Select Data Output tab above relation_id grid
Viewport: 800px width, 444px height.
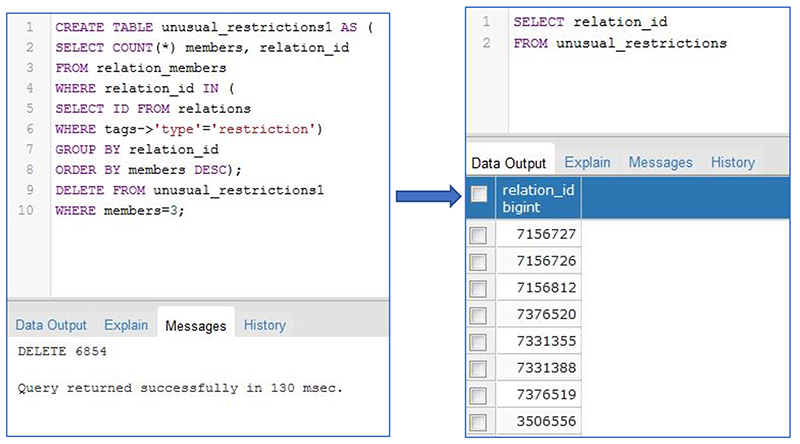(509, 162)
